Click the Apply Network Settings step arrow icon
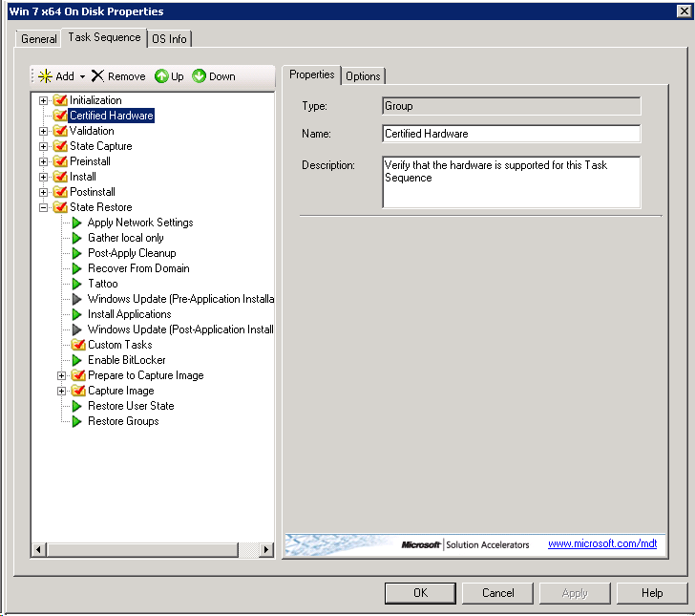 pyautogui.click(x=76, y=223)
